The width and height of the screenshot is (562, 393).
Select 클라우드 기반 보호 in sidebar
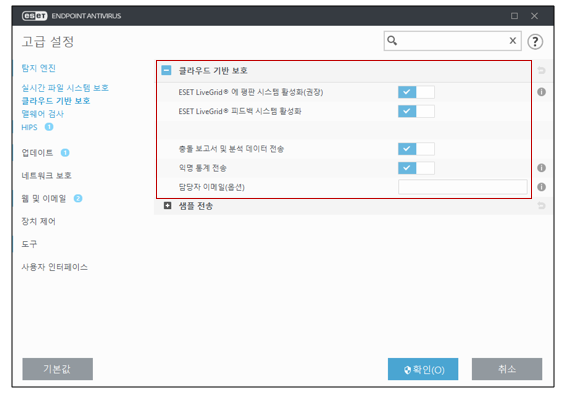[x=56, y=101]
